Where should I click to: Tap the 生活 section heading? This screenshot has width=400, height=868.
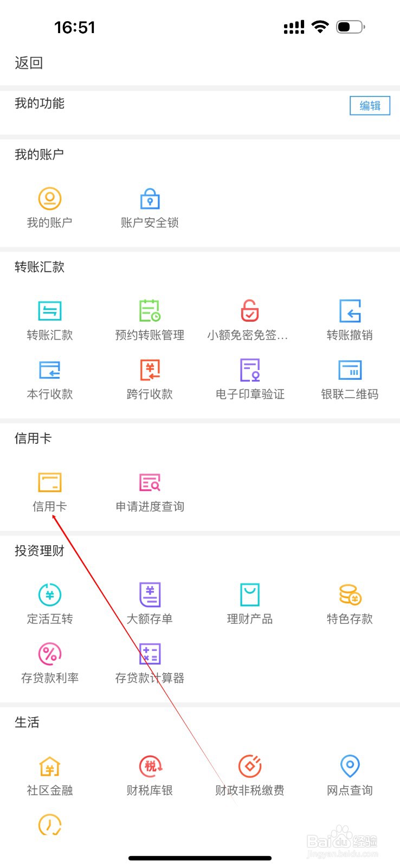(x=27, y=722)
